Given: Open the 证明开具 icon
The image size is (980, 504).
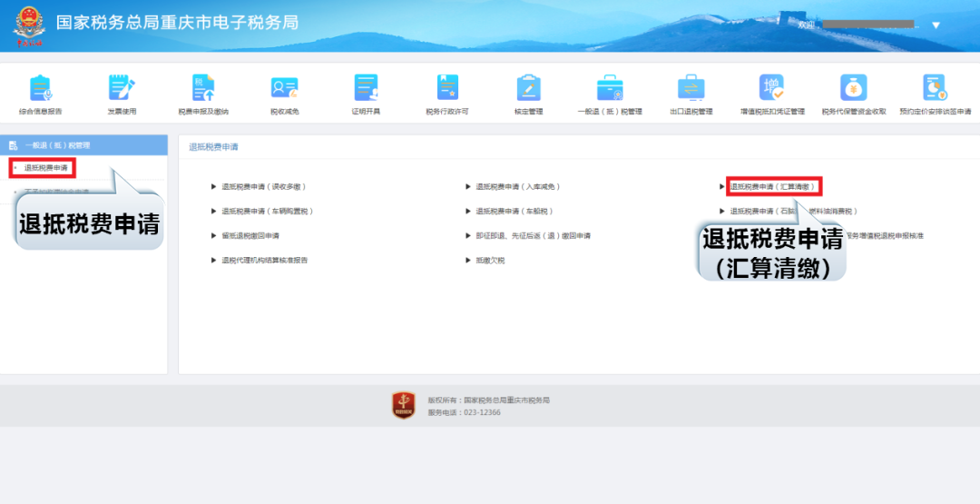Looking at the screenshot, I should tap(366, 87).
